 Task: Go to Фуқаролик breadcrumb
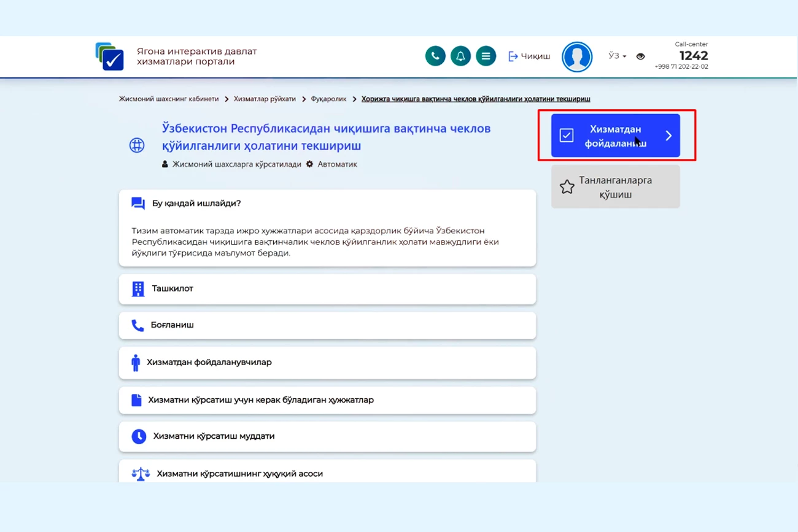tap(328, 99)
